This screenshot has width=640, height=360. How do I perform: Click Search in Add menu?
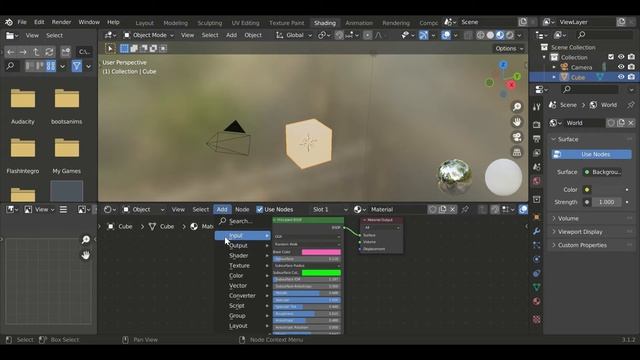(x=243, y=221)
